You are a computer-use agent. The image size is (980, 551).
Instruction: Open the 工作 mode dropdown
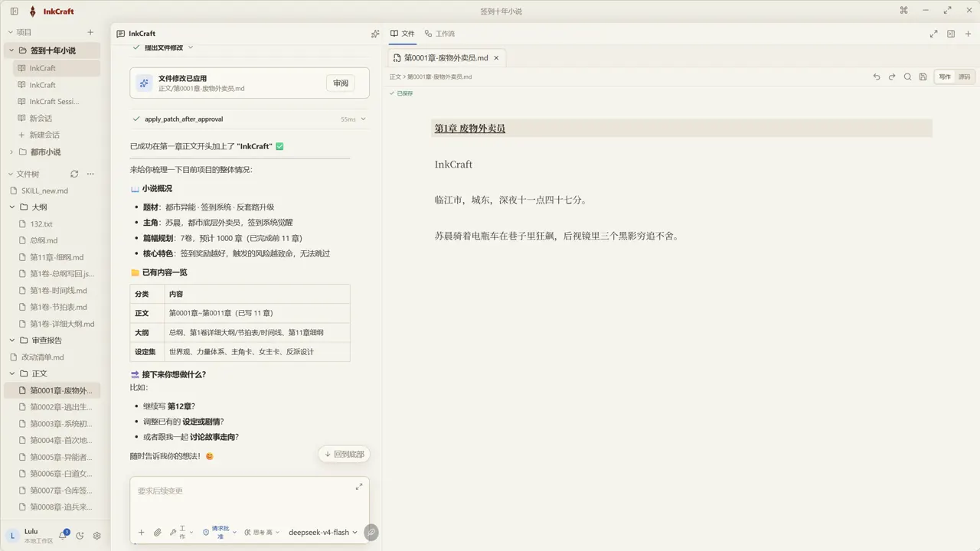181,532
